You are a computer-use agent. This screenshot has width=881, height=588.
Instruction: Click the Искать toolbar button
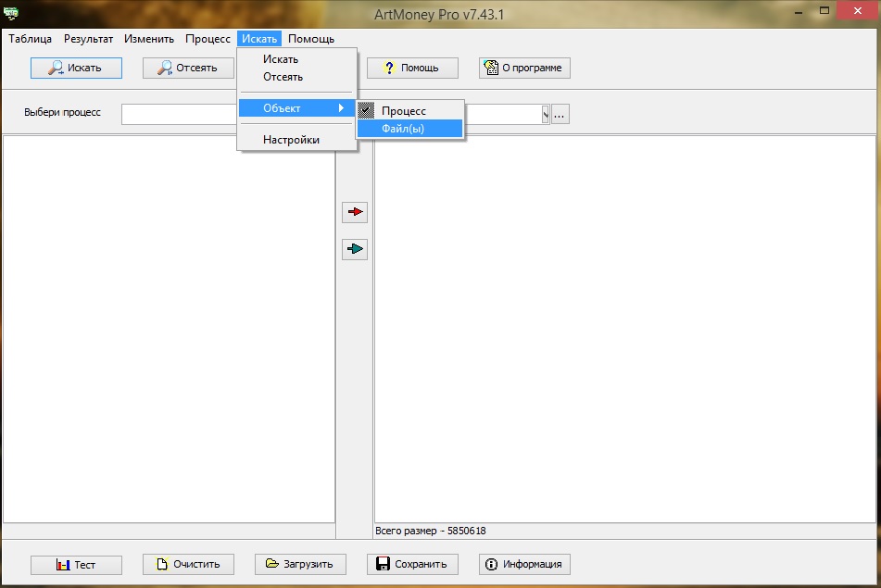tap(76, 68)
